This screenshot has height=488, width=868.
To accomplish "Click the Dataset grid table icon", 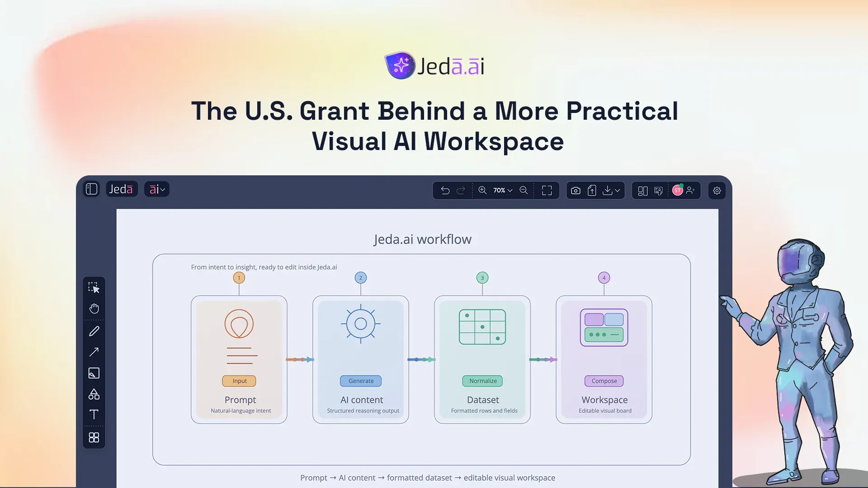I will 482,327.
